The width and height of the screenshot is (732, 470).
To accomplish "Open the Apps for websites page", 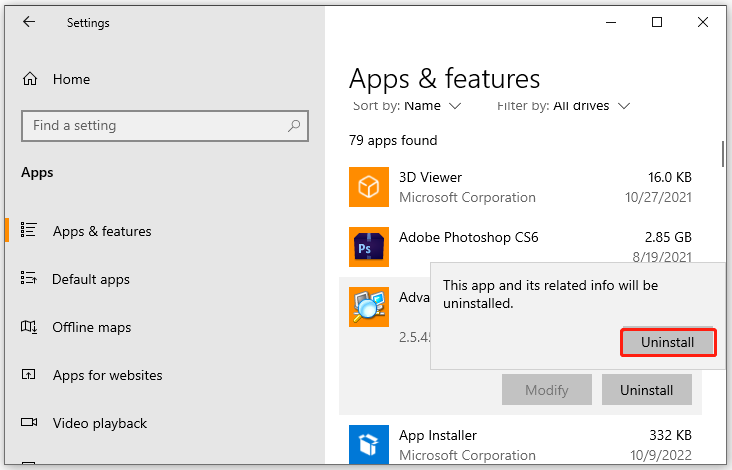I will (x=107, y=375).
